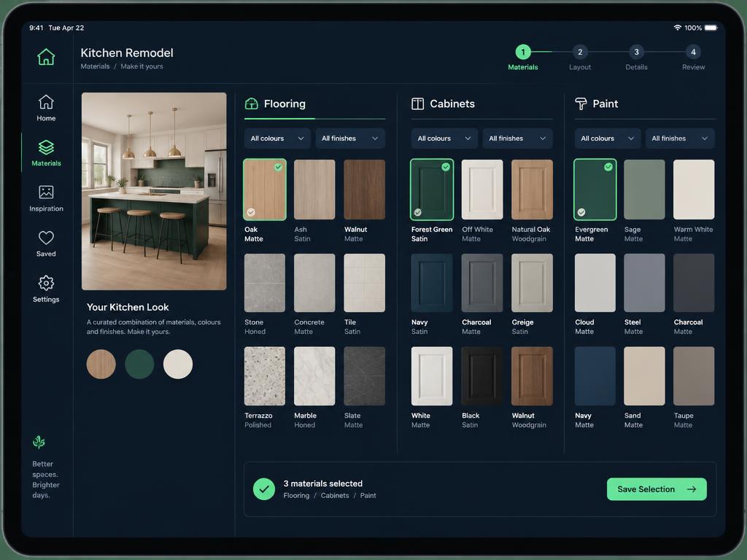Select Warm White Matte paint
This screenshot has width=747, height=560.
(x=694, y=190)
